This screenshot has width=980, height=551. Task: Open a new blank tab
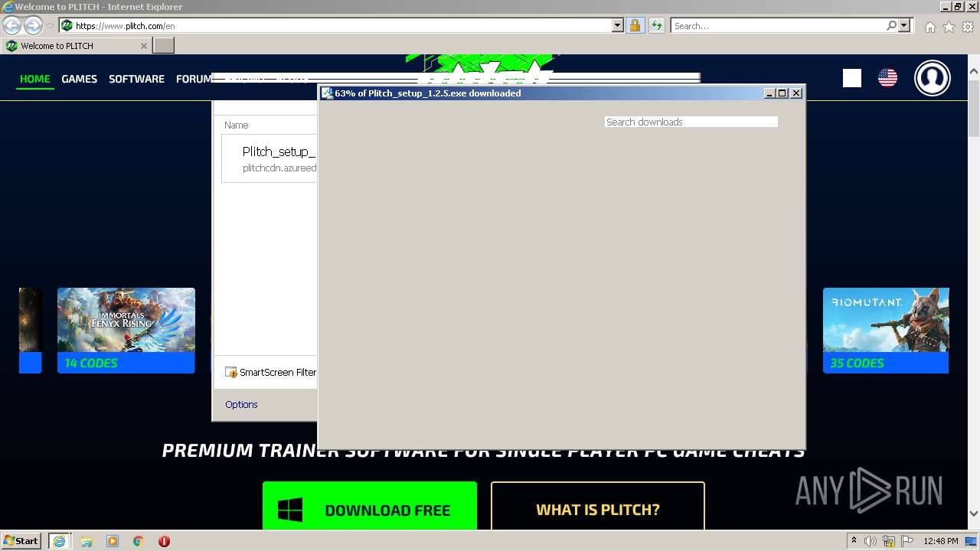[x=164, y=46]
